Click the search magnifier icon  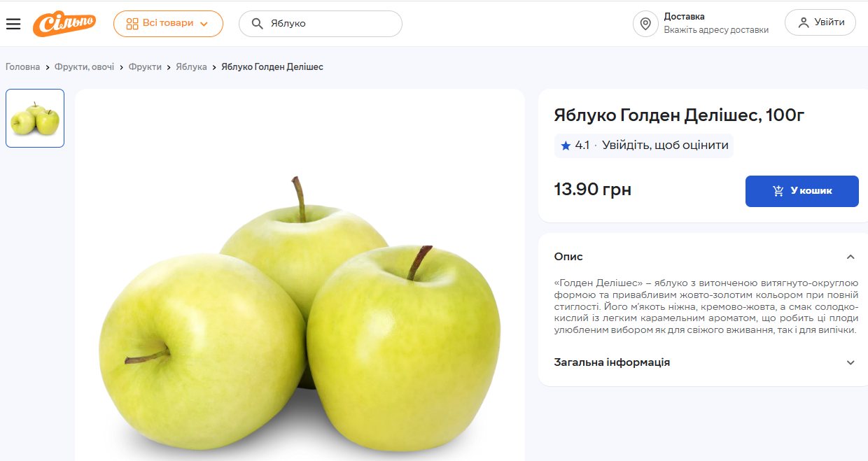[x=257, y=24]
